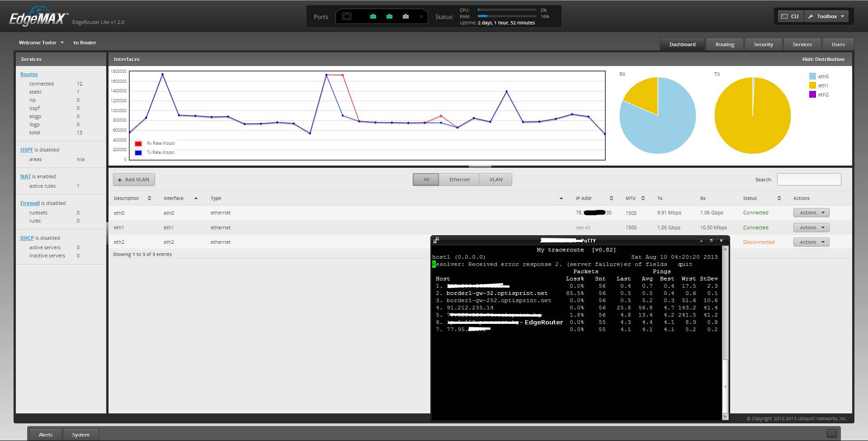
Task: Click the first green Ethernet port icon
Action: (373, 17)
